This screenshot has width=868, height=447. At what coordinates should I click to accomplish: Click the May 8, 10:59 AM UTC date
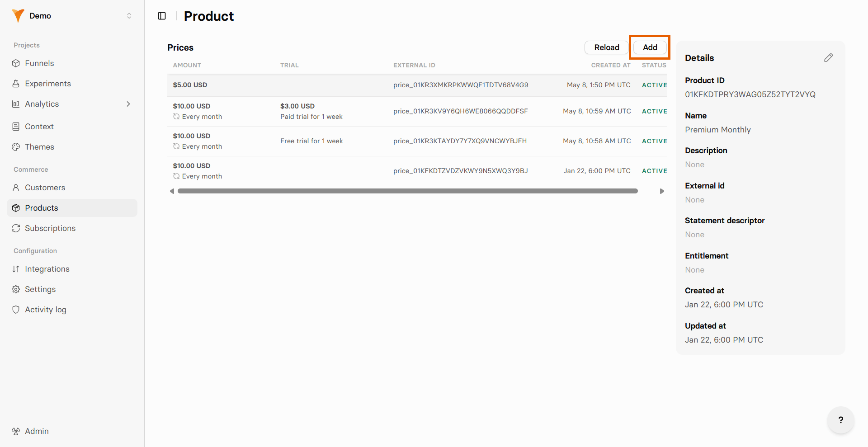[597, 111]
